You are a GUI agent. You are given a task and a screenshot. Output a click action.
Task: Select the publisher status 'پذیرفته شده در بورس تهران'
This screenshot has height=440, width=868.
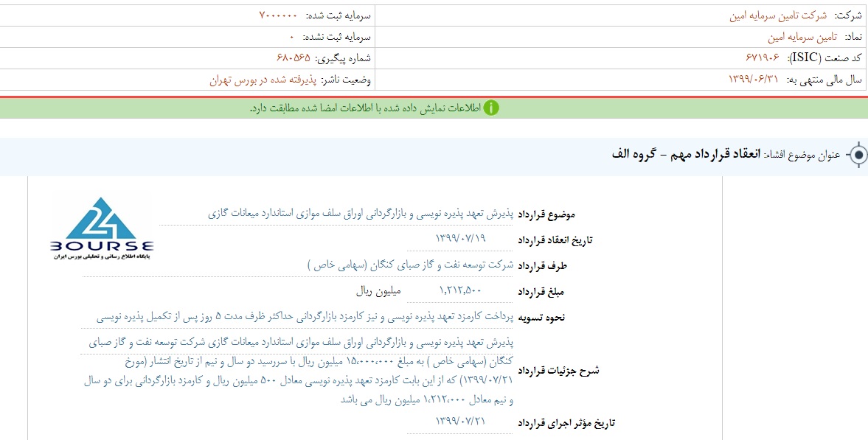[263, 80]
